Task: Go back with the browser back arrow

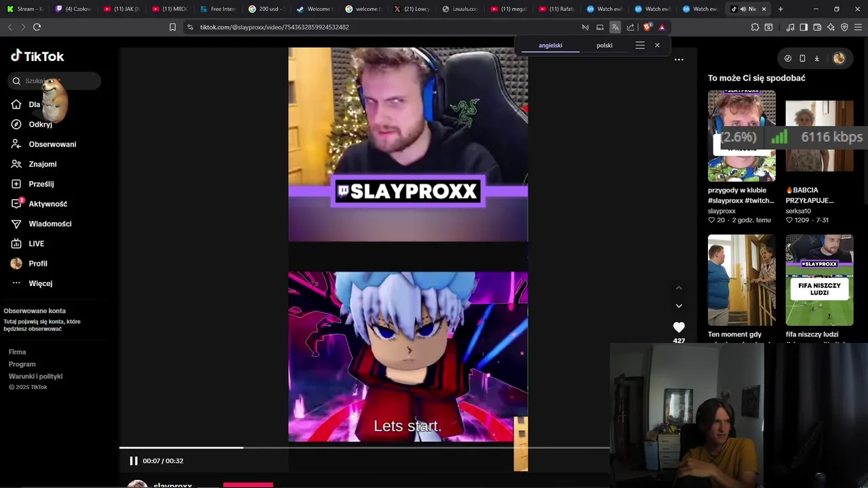Action: pyautogui.click(x=9, y=27)
